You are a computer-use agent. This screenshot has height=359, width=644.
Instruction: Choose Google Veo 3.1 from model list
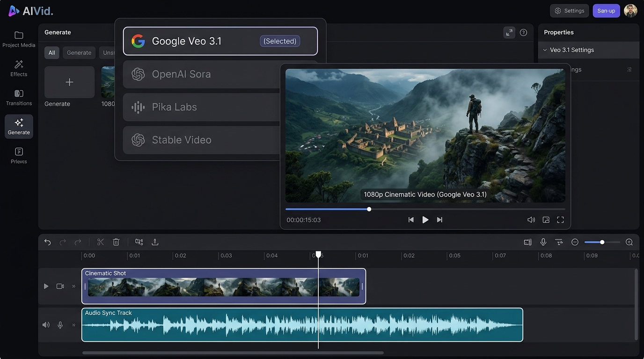pyautogui.click(x=220, y=41)
